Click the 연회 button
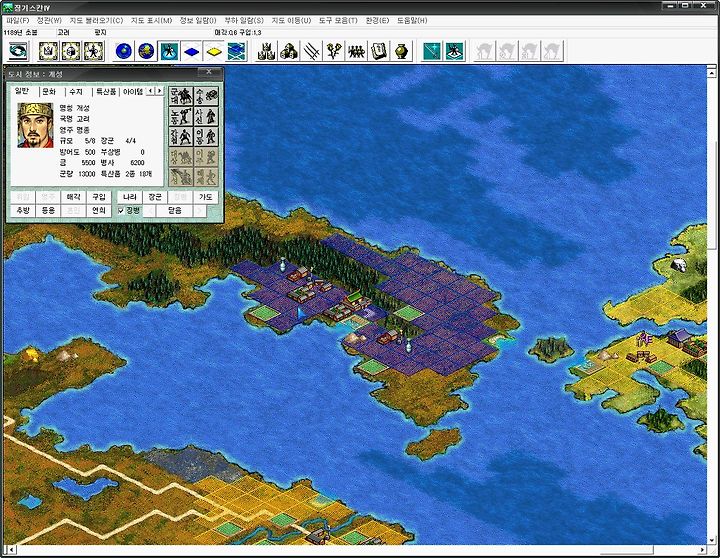This screenshot has width=720, height=558. (x=99, y=210)
